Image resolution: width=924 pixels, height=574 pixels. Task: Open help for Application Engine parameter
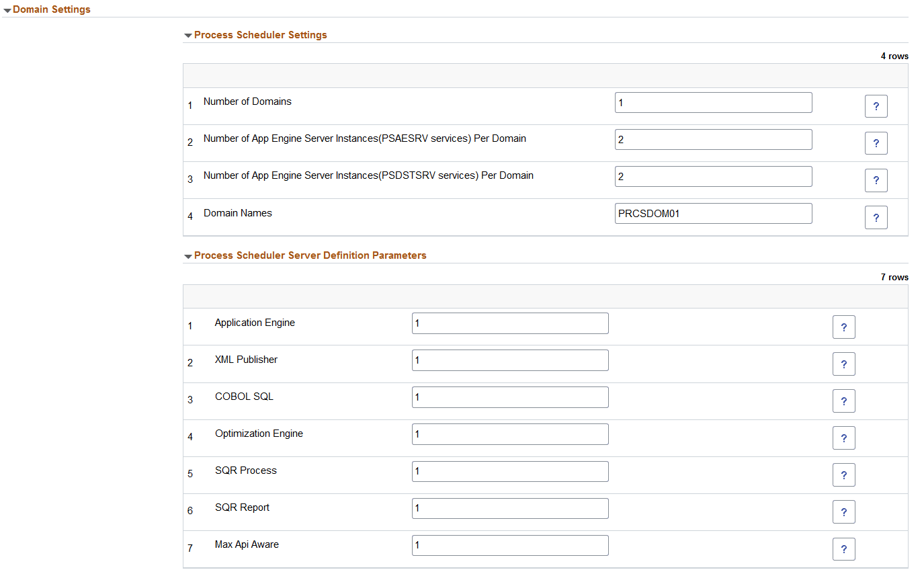pyautogui.click(x=843, y=327)
